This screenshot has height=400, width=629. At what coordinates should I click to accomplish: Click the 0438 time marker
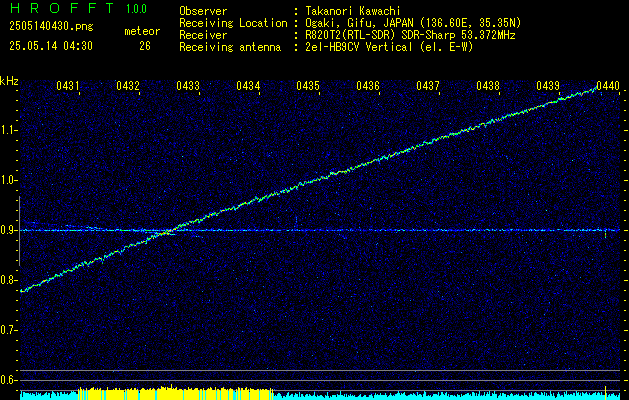488,86
